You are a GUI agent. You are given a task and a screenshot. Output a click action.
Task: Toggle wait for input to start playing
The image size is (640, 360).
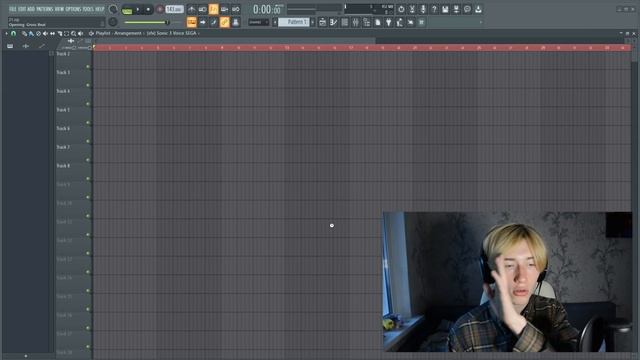point(202,9)
